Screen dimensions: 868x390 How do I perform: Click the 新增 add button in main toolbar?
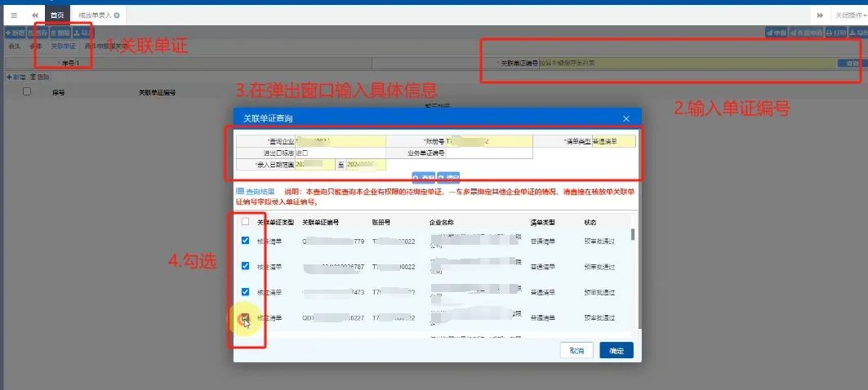(x=14, y=33)
